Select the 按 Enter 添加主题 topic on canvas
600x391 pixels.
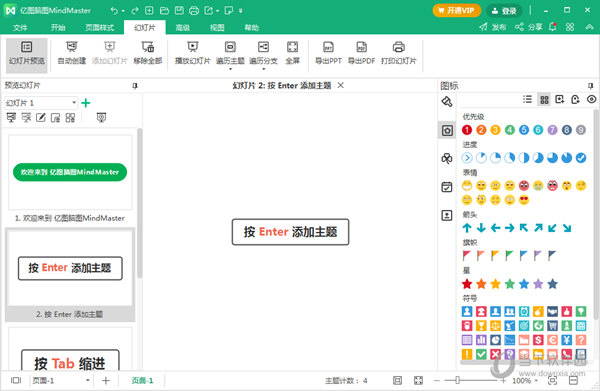point(290,232)
